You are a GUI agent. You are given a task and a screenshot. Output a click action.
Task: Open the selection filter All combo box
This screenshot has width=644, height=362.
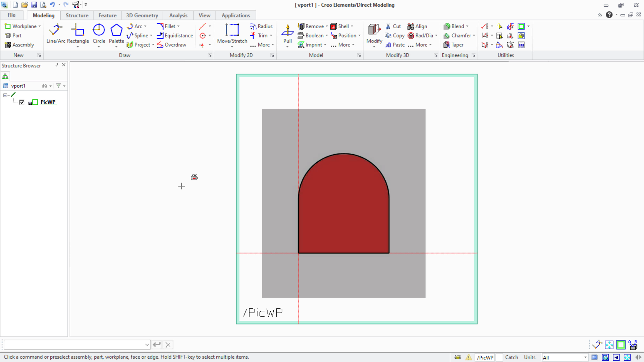[x=565, y=357]
